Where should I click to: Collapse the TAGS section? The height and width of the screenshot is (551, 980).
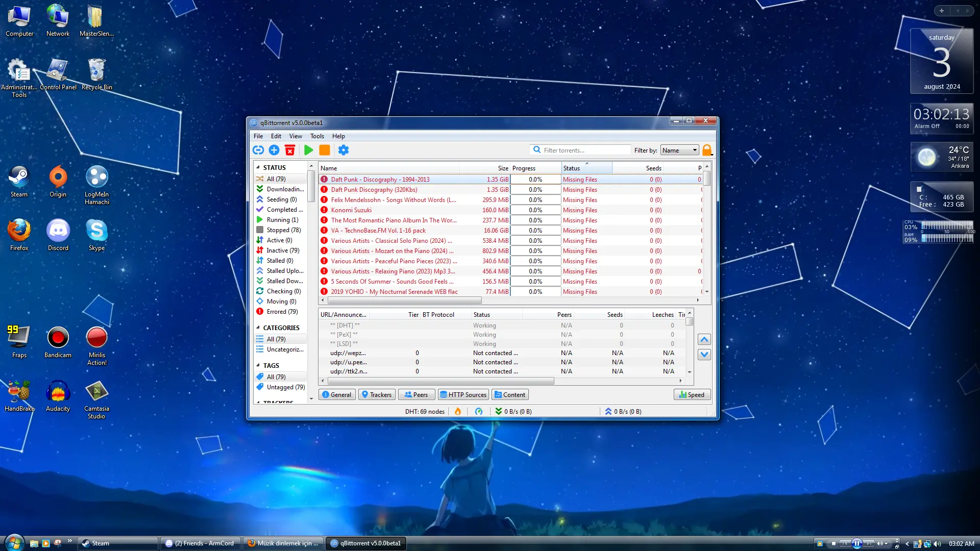click(x=258, y=365)
